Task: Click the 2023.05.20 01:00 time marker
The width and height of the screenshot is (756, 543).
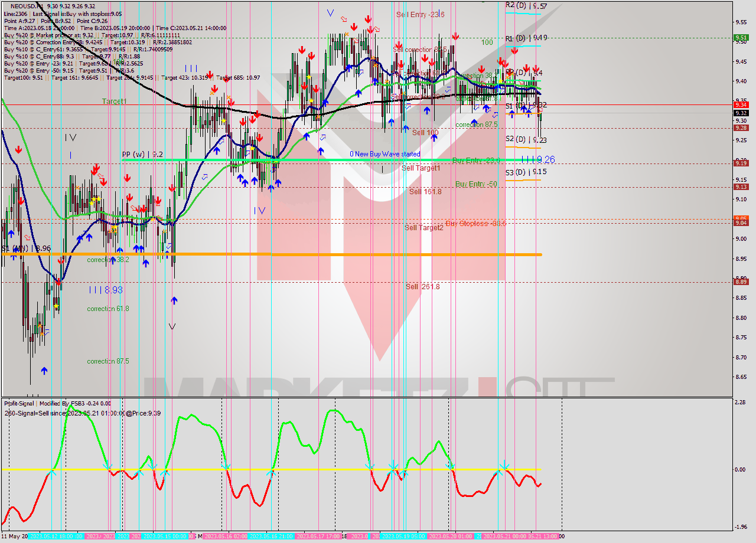Action: click(450, 537)
